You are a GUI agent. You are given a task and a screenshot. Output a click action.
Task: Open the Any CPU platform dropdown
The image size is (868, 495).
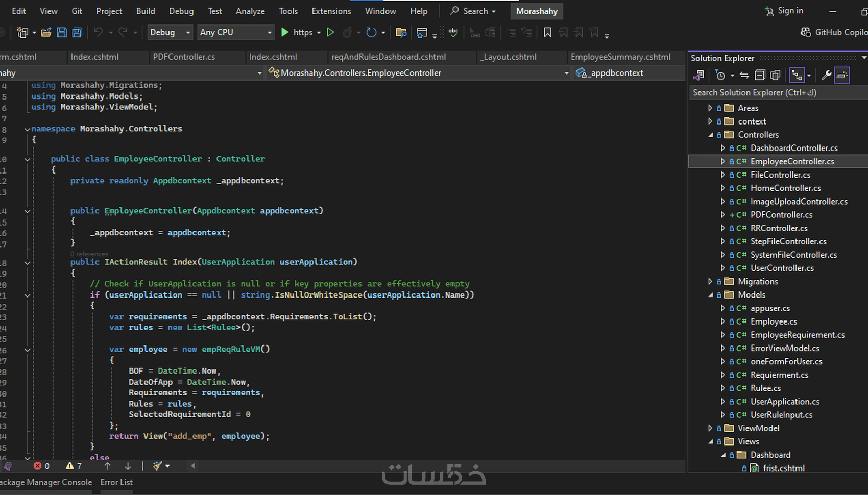coord(236,32)
